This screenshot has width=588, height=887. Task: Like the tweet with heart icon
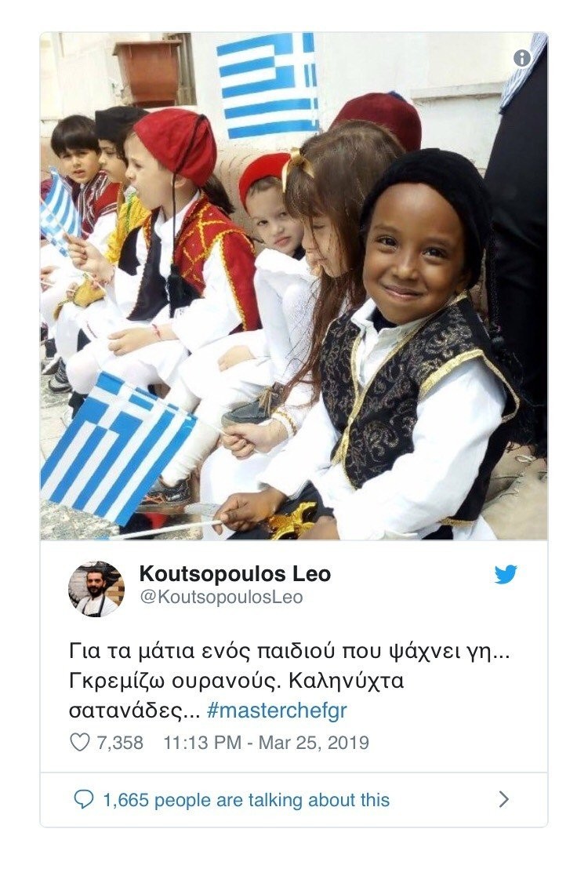tap(80, 742)
